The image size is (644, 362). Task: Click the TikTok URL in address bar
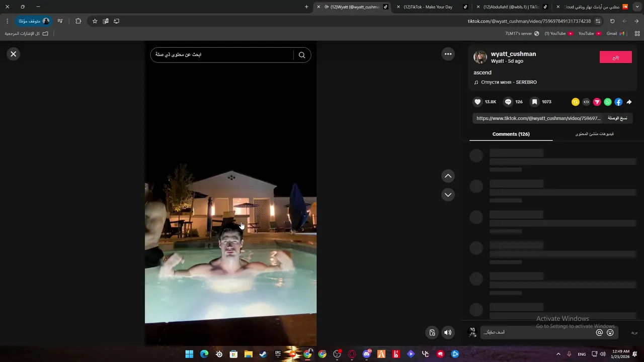[x=529, y=21]
